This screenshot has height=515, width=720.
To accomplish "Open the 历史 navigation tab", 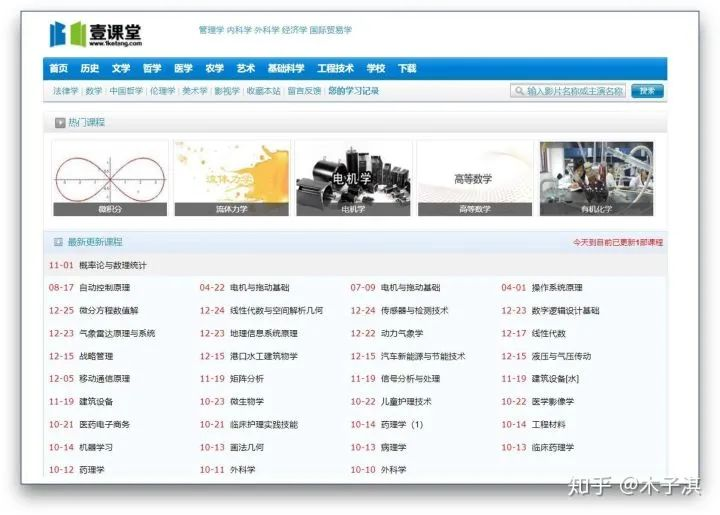I will click(x=90, y=68).
